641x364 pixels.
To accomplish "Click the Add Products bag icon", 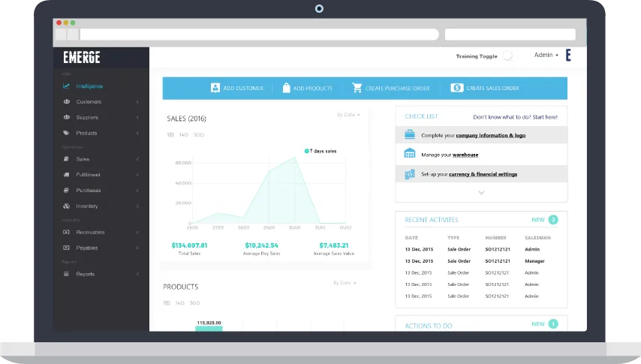I will 286,88.
